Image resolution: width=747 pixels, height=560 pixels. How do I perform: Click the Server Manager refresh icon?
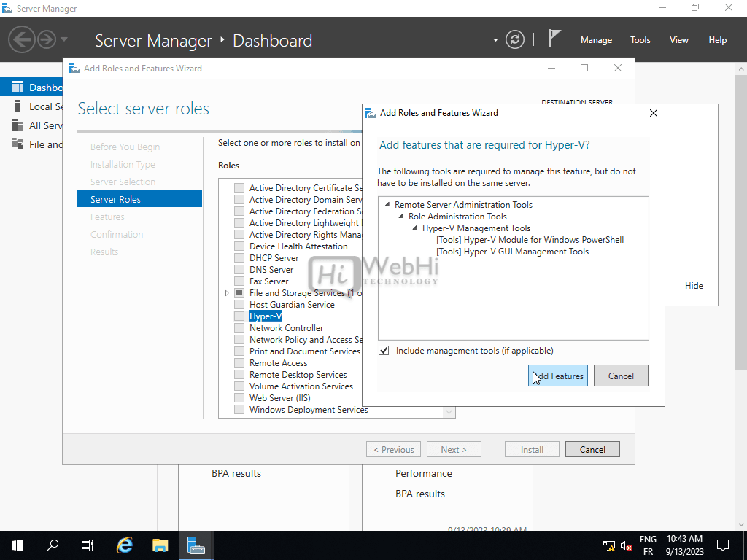coord(515,39)
